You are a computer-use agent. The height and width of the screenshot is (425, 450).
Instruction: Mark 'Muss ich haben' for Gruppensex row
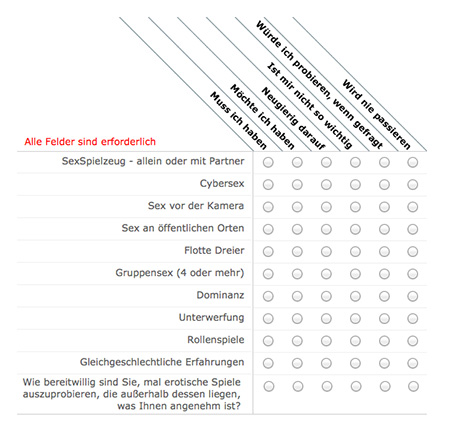tap(268, 274)
